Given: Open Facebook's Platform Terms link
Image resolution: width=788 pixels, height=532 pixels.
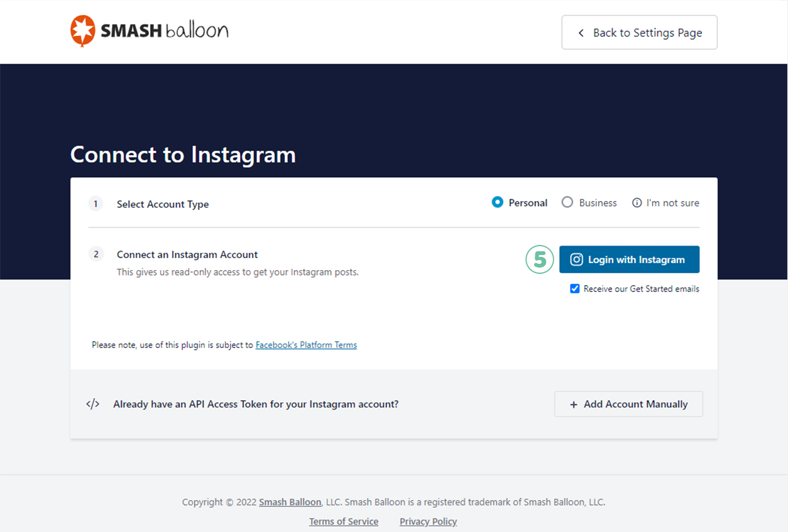Looking at the screenshot, I should (x=306, y=345).
